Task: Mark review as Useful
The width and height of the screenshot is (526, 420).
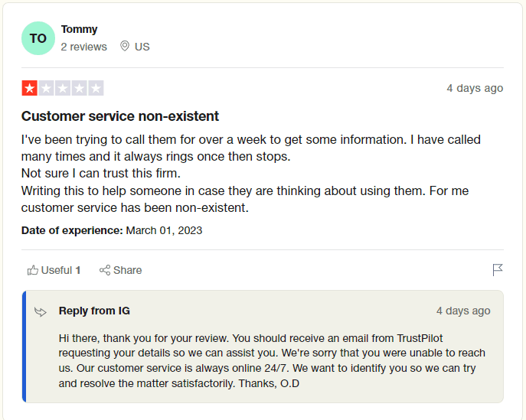Action: (54, 270)
